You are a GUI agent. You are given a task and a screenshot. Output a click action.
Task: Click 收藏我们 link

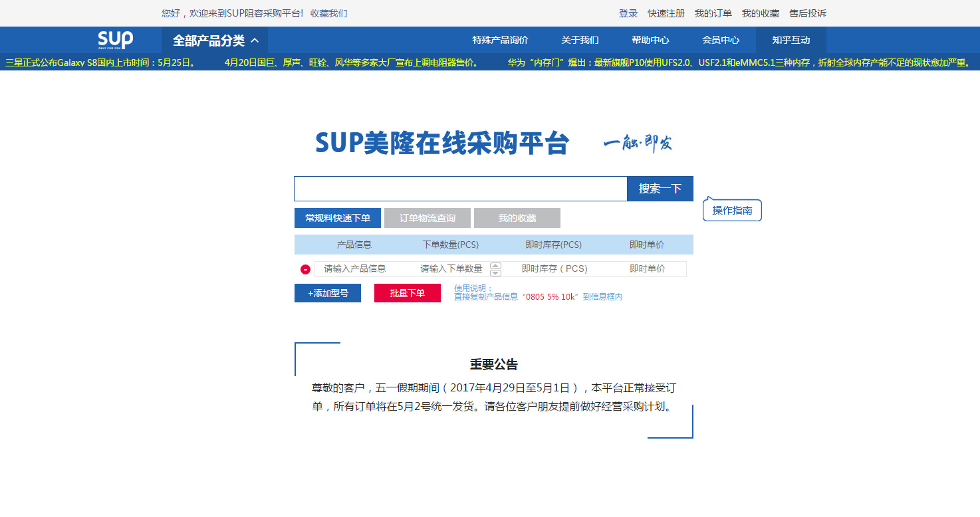[328, 13]
